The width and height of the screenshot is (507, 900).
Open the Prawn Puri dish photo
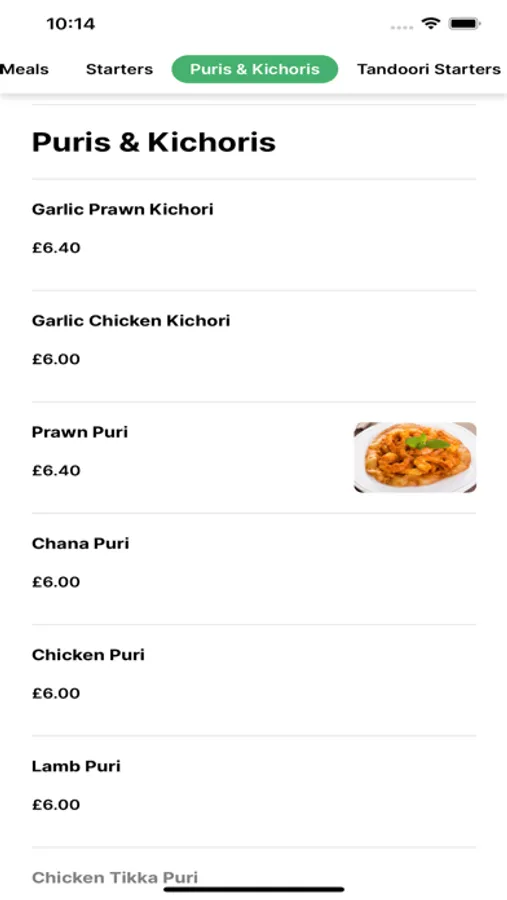[415, 457]
